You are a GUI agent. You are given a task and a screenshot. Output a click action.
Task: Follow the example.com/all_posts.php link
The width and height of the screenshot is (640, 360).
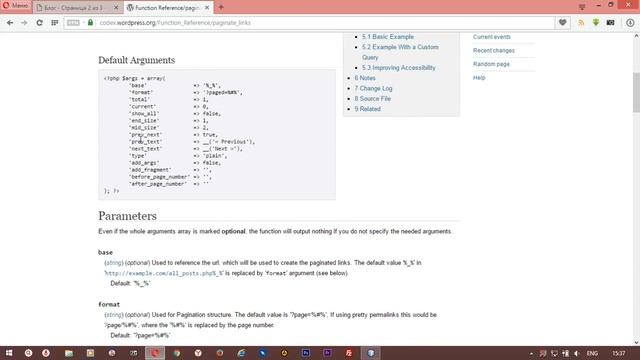(164, 273)
